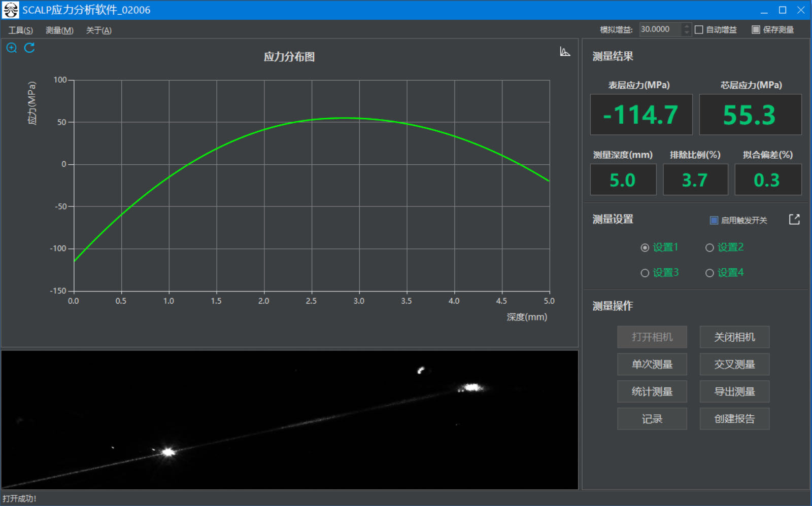Start a 单次测量 measurement
The width and height of the screenshot is (812, 506).
point(652,365)
